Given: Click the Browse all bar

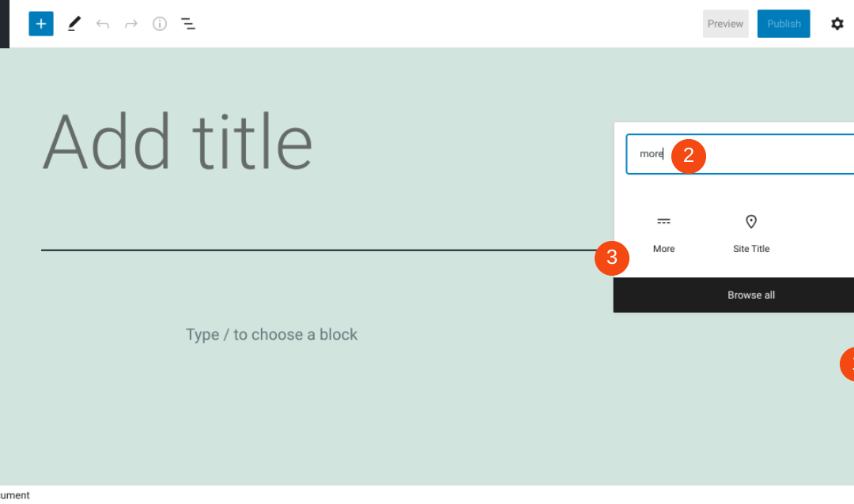Looking at the screenshot, I should (x=750, y=295).
